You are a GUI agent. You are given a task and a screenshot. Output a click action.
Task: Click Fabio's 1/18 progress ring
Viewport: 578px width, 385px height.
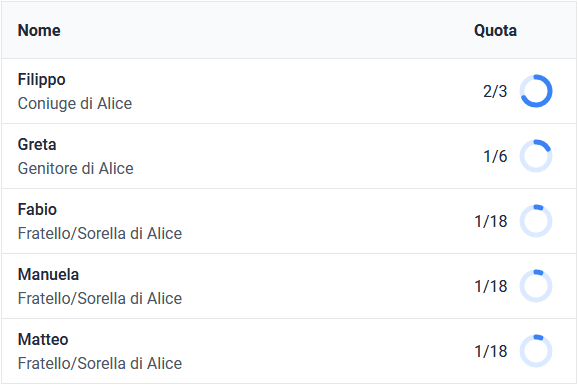536,221
